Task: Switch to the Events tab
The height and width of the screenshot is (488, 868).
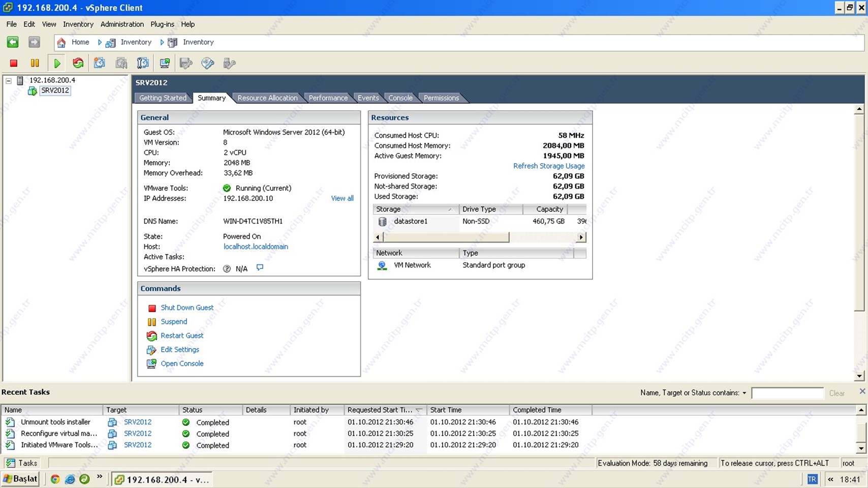Action: point(368,98)
